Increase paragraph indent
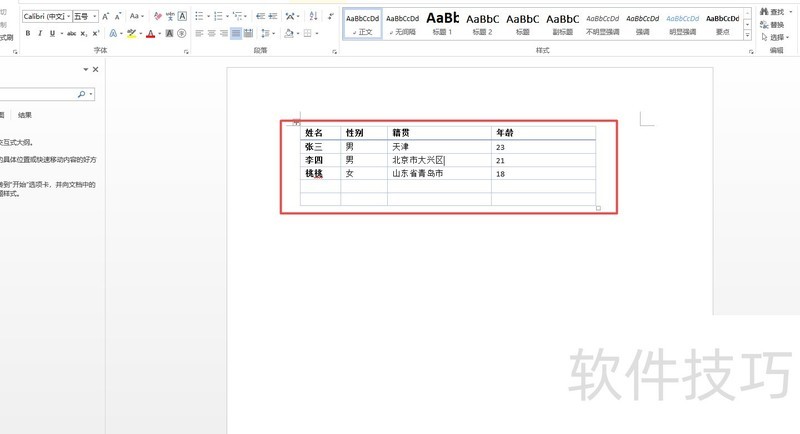 [273, 16]
